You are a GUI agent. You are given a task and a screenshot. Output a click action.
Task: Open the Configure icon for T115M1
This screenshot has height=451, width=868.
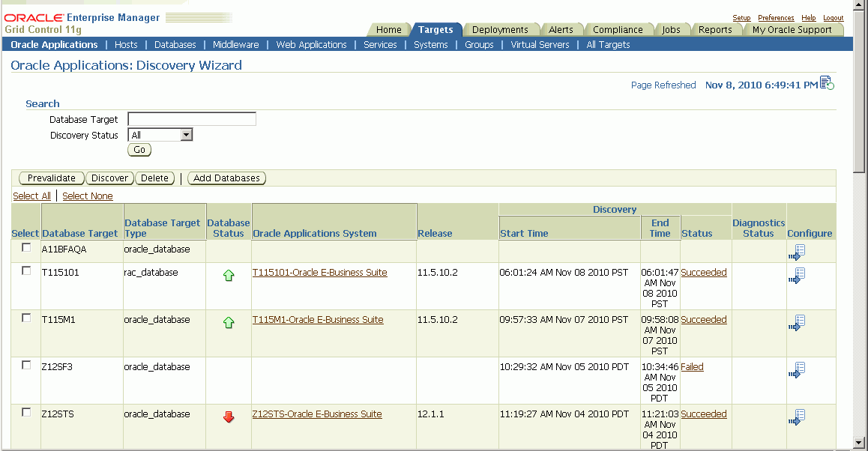pyautogui.click(x=797, y=323)
